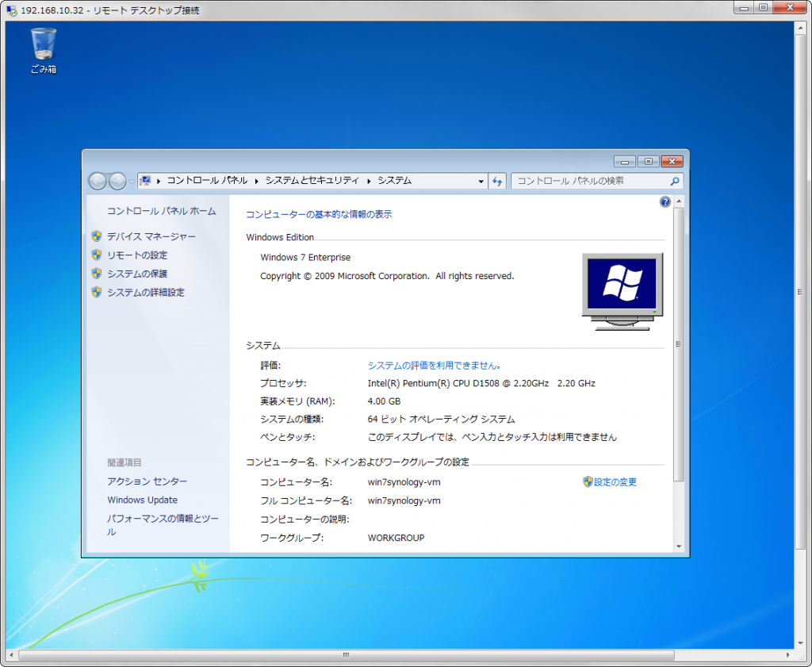812x667 pixels.
Task: Expand arrow before システムとセキュリティ breadcrumb
Action: (x=256, y=182)
